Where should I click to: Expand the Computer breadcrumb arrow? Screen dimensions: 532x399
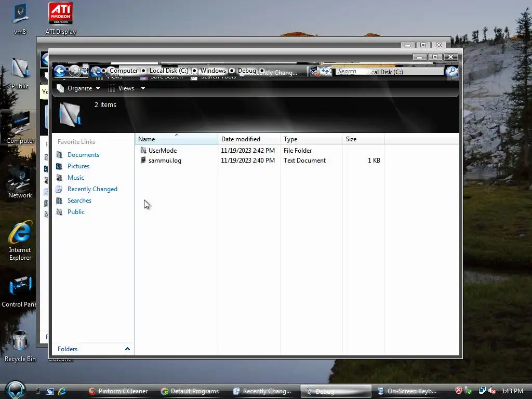[x=143, y=71]
